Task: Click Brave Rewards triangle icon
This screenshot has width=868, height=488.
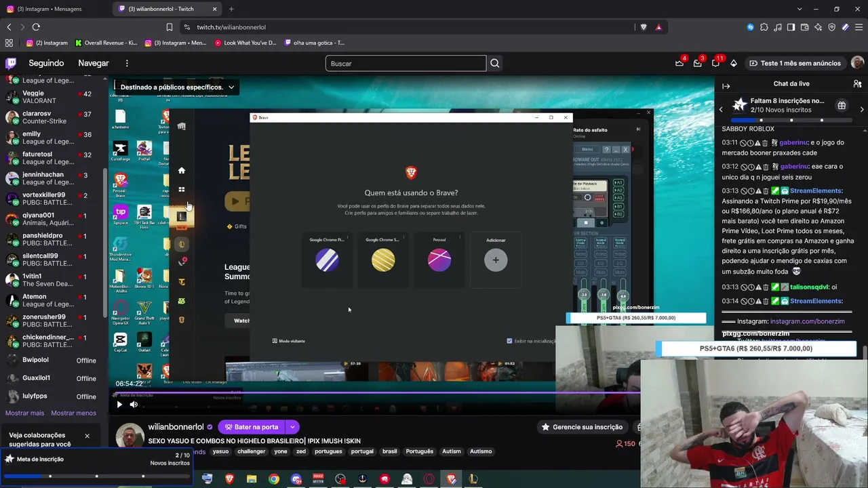Action: coord(658,27)
